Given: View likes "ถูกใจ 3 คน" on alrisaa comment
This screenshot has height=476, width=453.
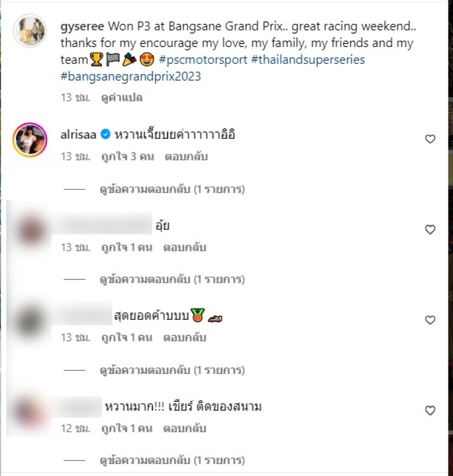Looking at the screenshot, I should (128, 156).
